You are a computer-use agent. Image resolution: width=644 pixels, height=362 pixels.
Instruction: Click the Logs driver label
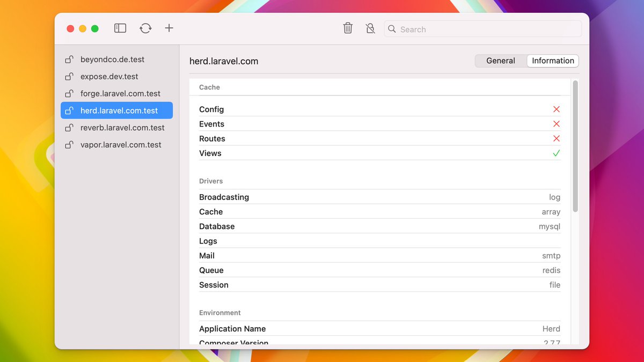[208, 241]
